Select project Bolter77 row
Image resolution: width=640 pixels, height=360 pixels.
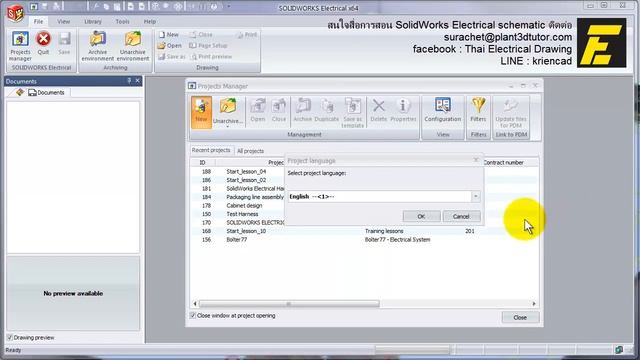click(364, 240)
